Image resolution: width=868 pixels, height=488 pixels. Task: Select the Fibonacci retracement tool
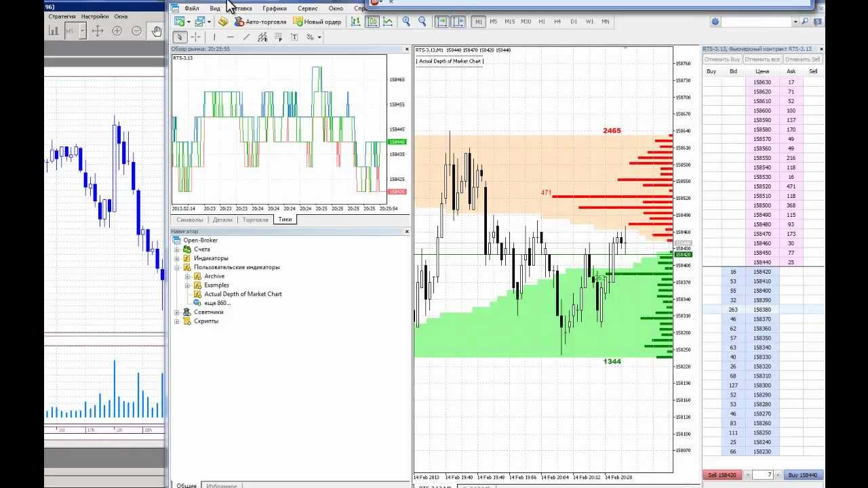click(x=279, y=37)
